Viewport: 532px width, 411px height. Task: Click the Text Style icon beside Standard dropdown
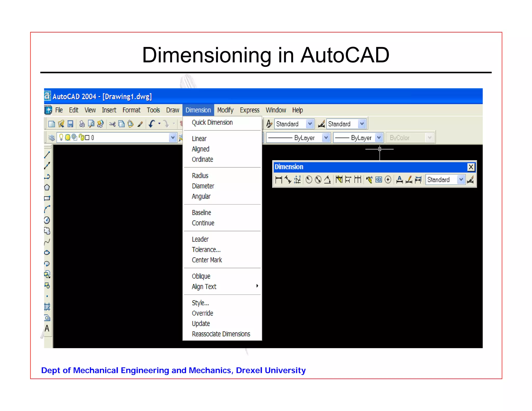pyautogui.click(x=269, y=124)
